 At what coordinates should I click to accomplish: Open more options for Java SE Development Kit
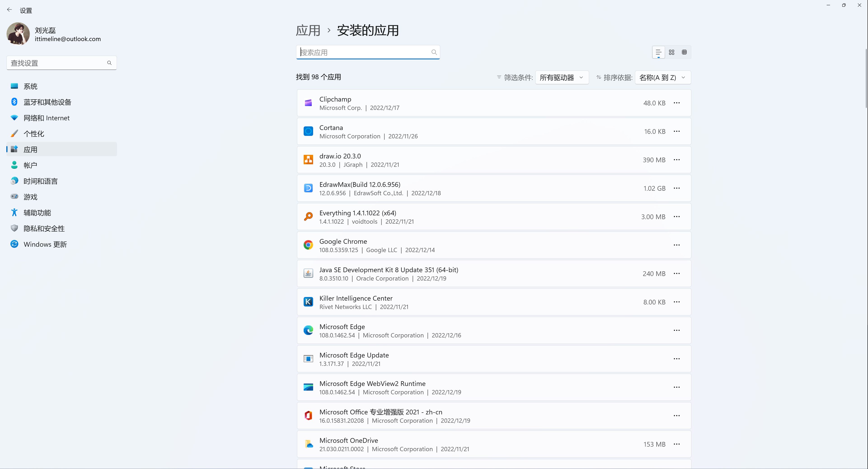point(677,273)
